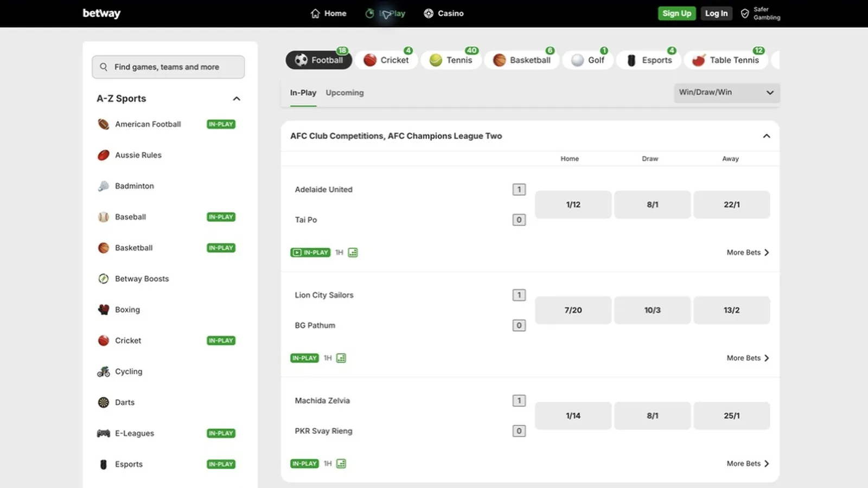Select the Cricket ball icon in sidebar
The image size is (868, 488).
103,341
